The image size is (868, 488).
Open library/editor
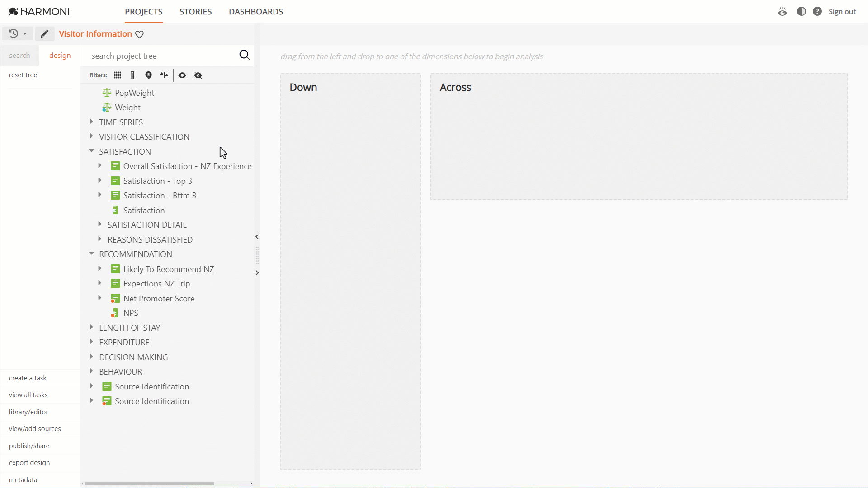pyautogui.click(x=28, y=412)
